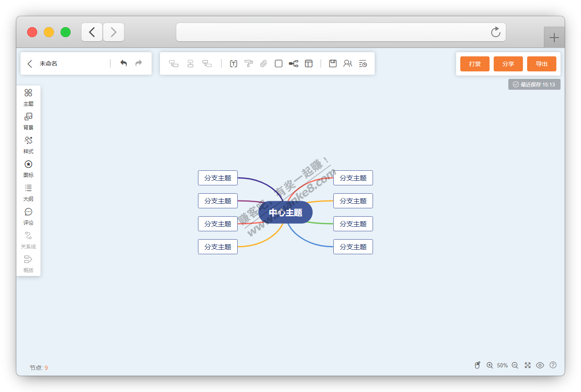Go back using the document back chevron

(x=30, y=63)
